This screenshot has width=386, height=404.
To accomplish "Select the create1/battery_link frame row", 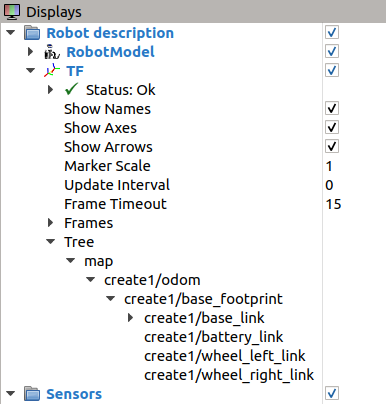I will click(214, 337).
